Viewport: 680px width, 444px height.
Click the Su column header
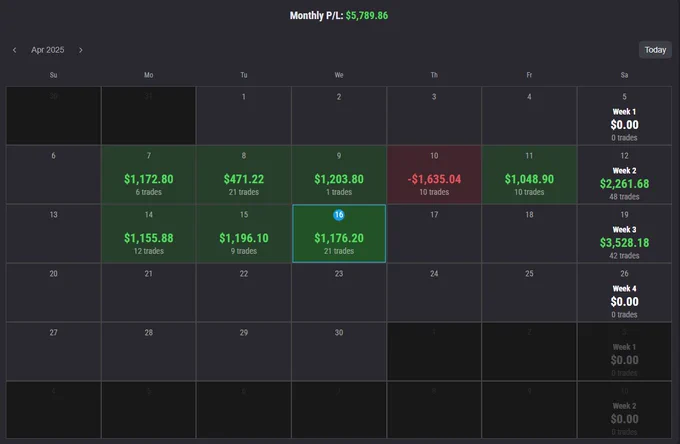point(53,75)
